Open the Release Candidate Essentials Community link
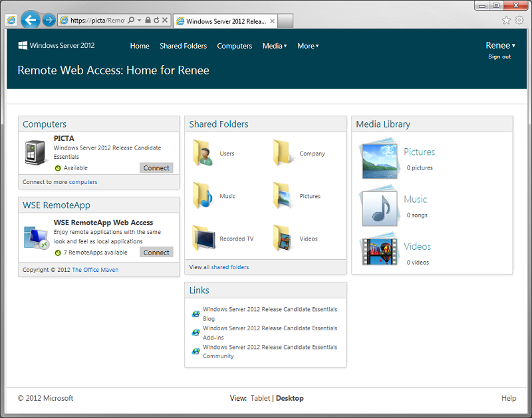 click(x=270, y=352)
